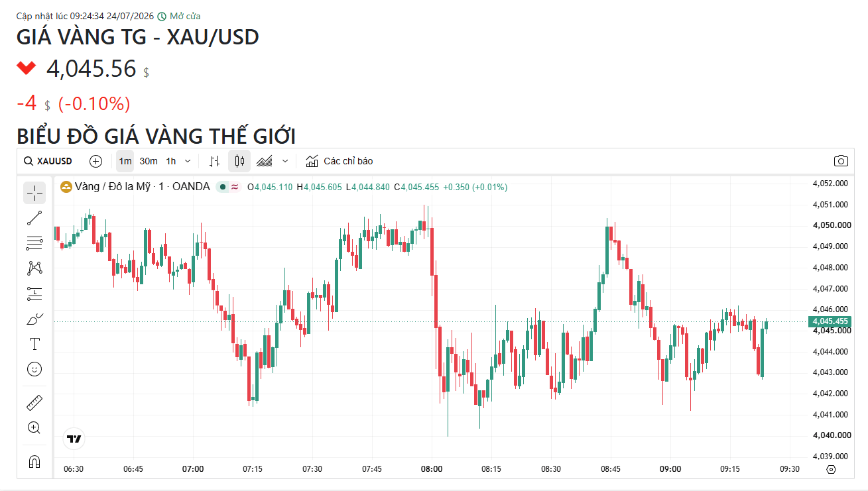Switch chart style to bars
Screen dimensions: 868x491
click(214, 161)
